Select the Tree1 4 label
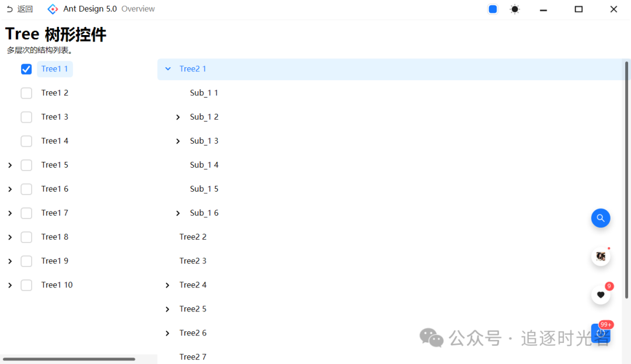 point(55,141)
